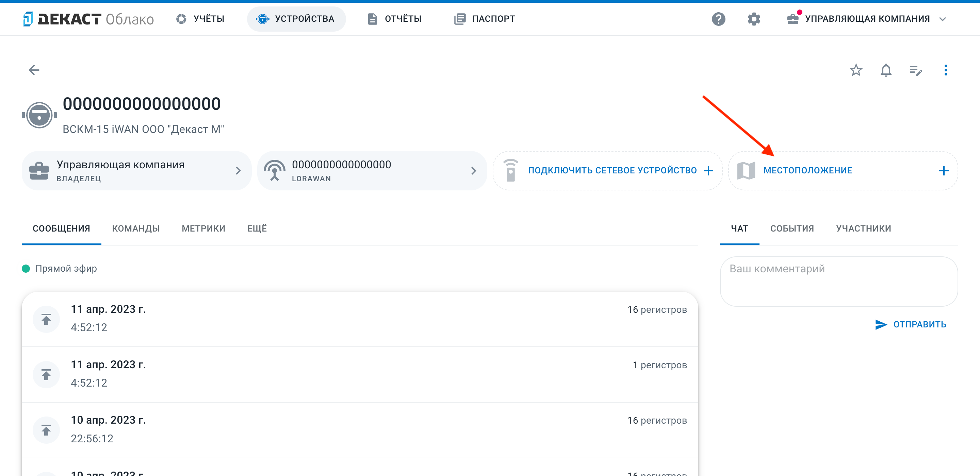Screen dimensions: 980x476
Task: Open the Устройства section
Action: tap(296, 19)
